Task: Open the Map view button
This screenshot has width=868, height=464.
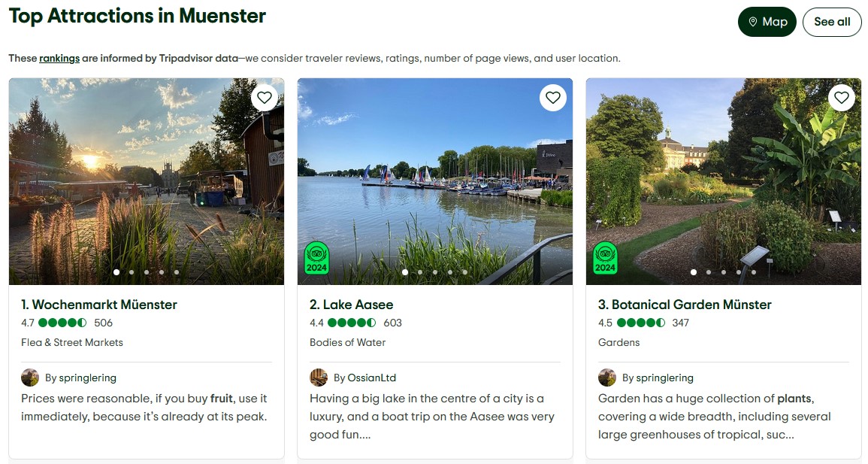Action: [x=767, y=22]
